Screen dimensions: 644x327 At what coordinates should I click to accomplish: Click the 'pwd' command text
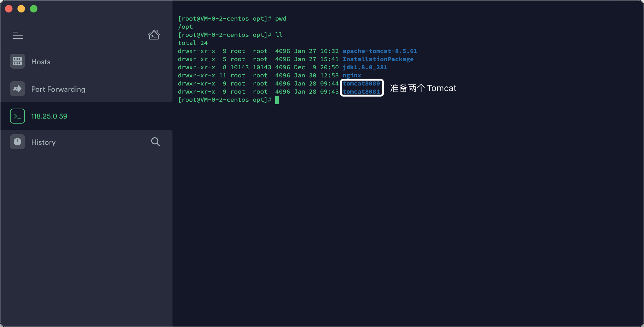pyautogui.click(x=281, y=18)
